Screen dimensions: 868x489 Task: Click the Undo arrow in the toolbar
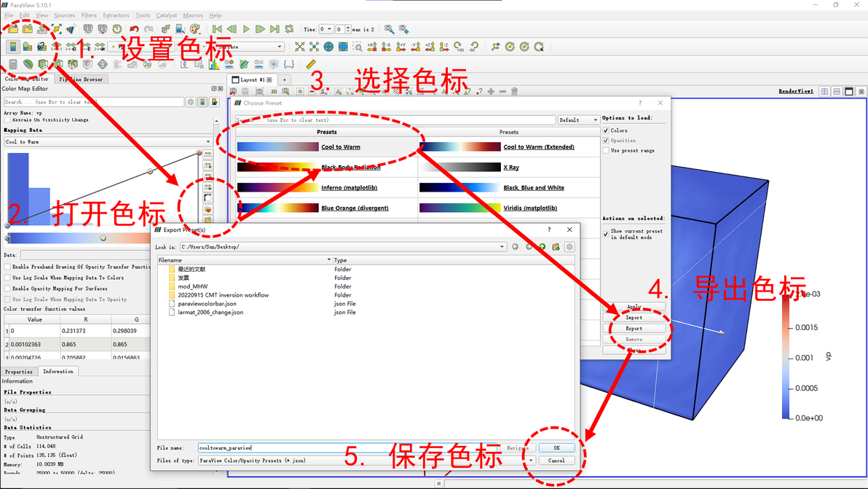click(134, 29)
